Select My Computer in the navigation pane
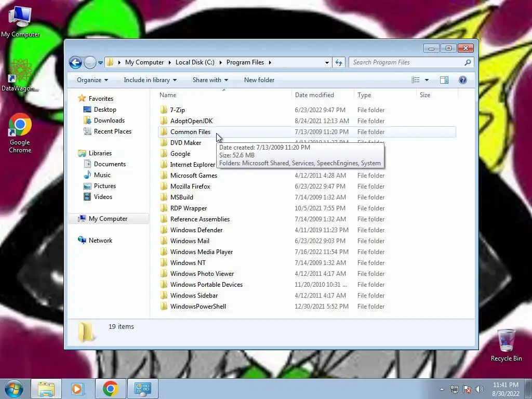 (x=108, y=219)
